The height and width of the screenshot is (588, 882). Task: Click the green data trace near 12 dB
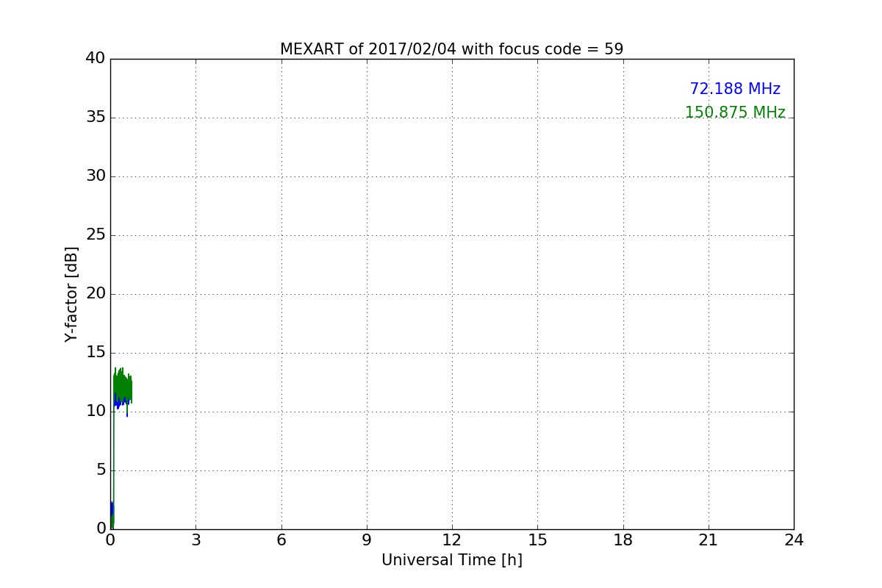pyautogui.click(x=122, y=387)
